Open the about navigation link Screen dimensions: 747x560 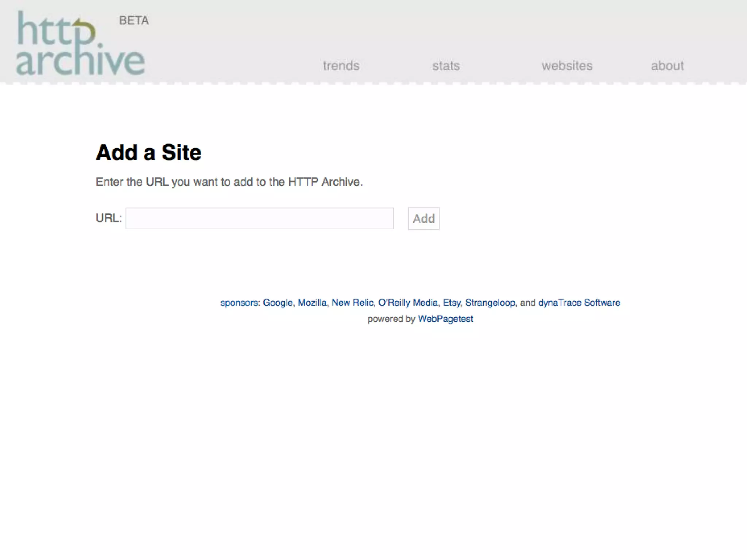(667, 66)
